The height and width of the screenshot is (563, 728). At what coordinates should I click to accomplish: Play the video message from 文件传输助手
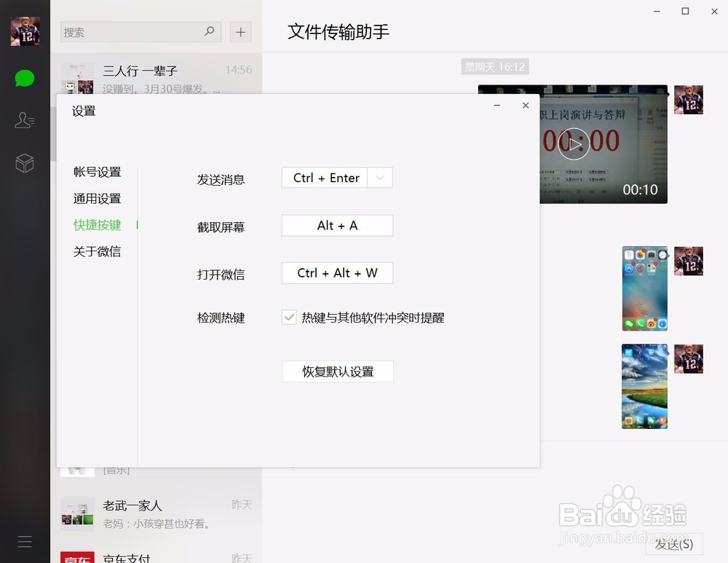(574, 143)
